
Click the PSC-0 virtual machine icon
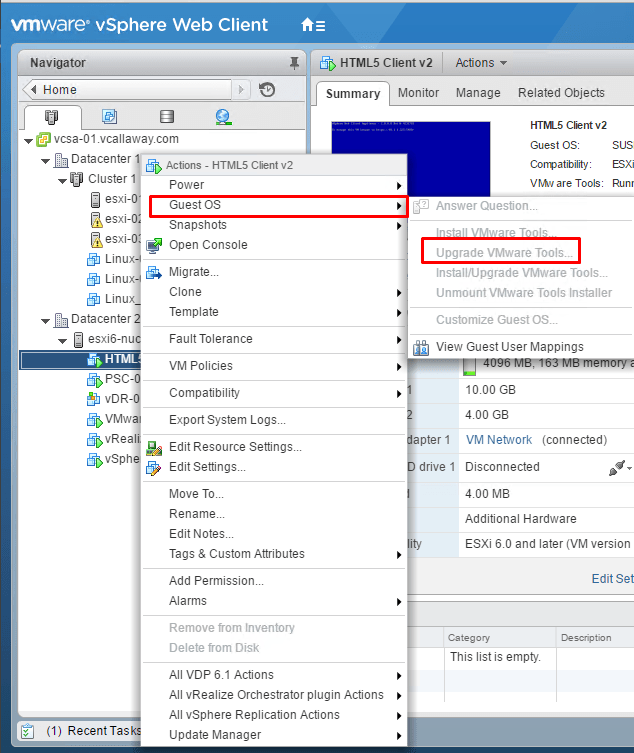[x=95, y=379]
